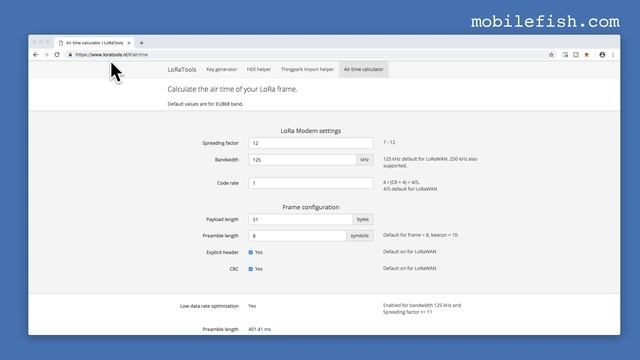
Task: Open the Chrome three-dot menu
Action: tap(613, 55)
